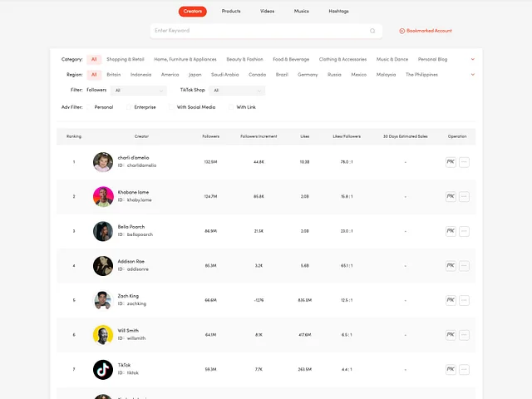Viewport: 532px width, 399px height.
Task: Check the With Social Media option
Action: [171, 107]
